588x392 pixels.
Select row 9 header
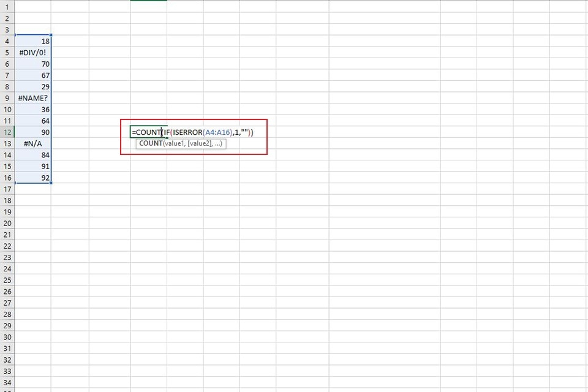[x=7, y=98]
